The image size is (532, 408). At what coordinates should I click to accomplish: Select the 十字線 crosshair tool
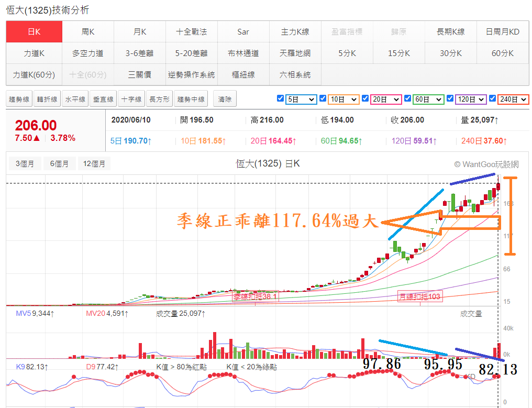click(131, 99)
